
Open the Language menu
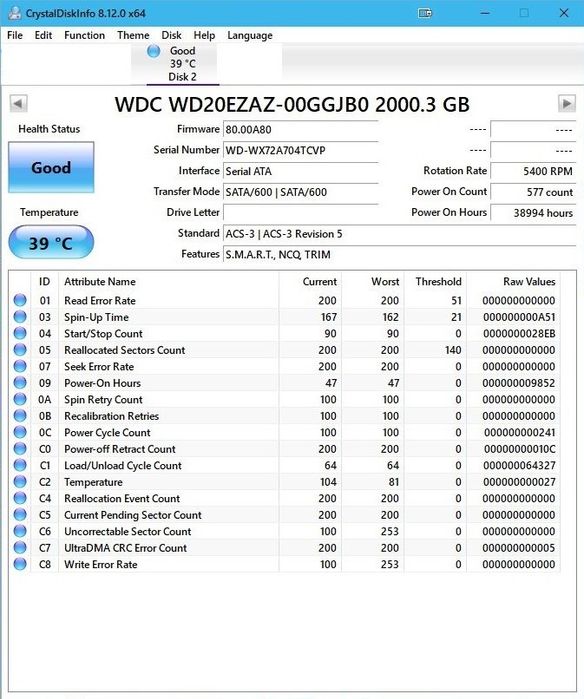(250, 35)
